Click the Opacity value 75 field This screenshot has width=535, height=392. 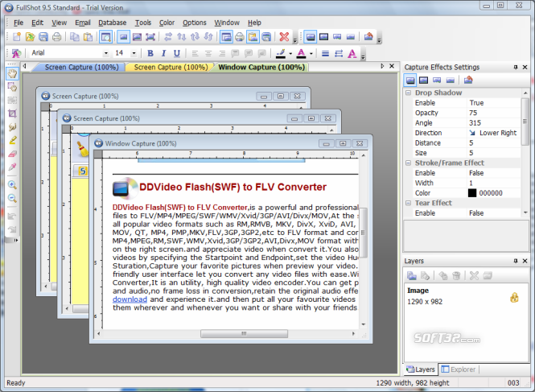494,113
